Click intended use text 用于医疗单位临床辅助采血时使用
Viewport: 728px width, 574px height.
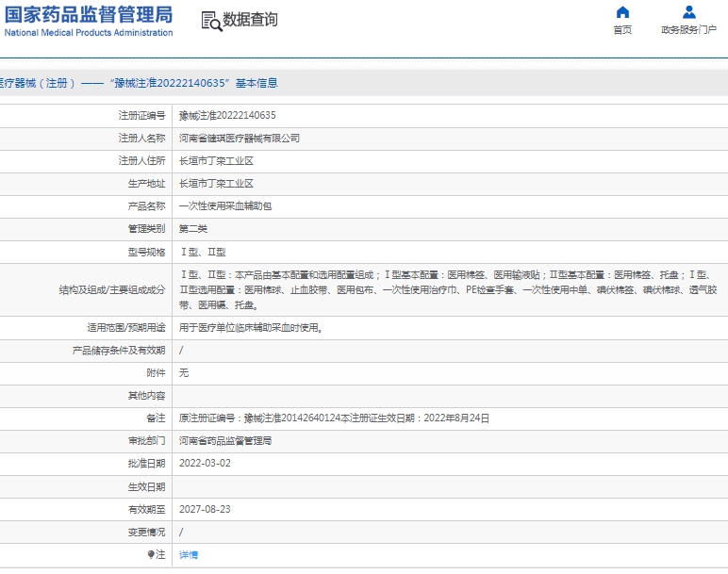pos(251,328)
